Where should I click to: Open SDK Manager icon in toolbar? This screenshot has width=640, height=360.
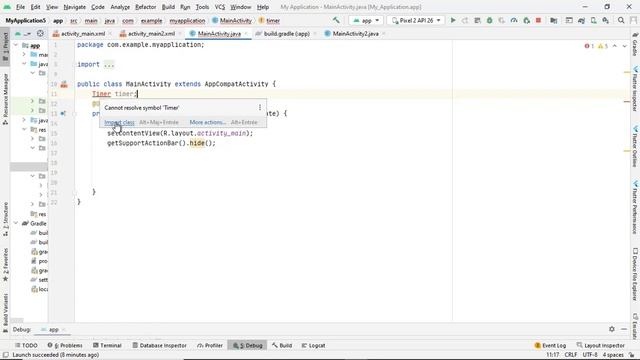[606, 20]
